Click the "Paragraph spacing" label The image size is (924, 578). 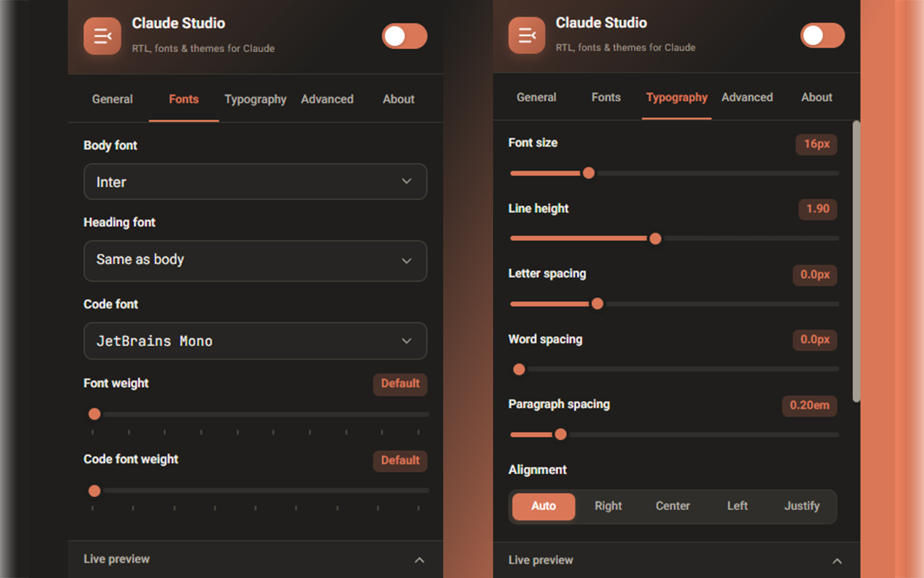559,405
